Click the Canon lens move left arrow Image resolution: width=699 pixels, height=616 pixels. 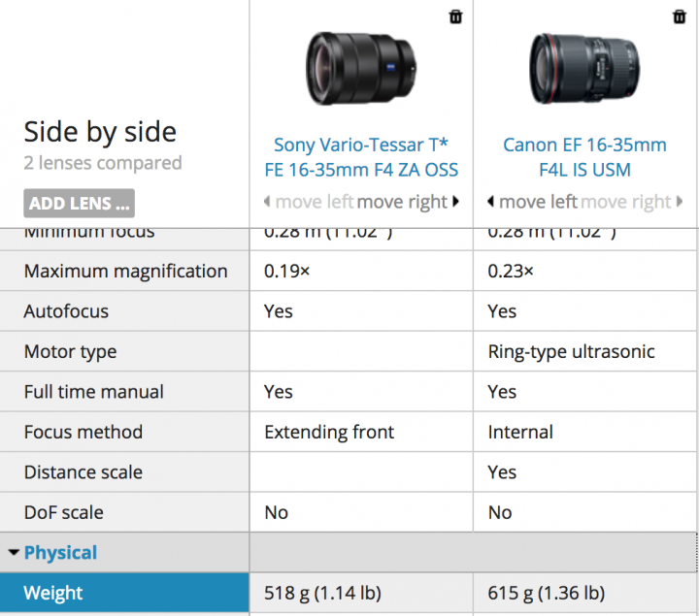(x=491, y=202)
